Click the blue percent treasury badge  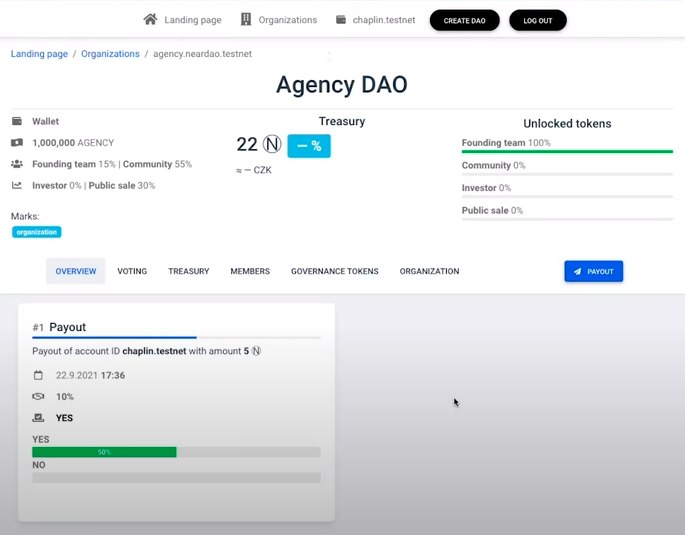tap(308, 146)
